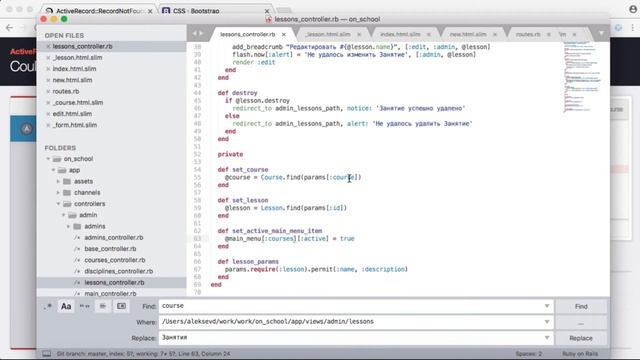This screenshot has width=640, height=360.
Task: Close _form.html.slim in Open Files list
Action: (48, 125)
